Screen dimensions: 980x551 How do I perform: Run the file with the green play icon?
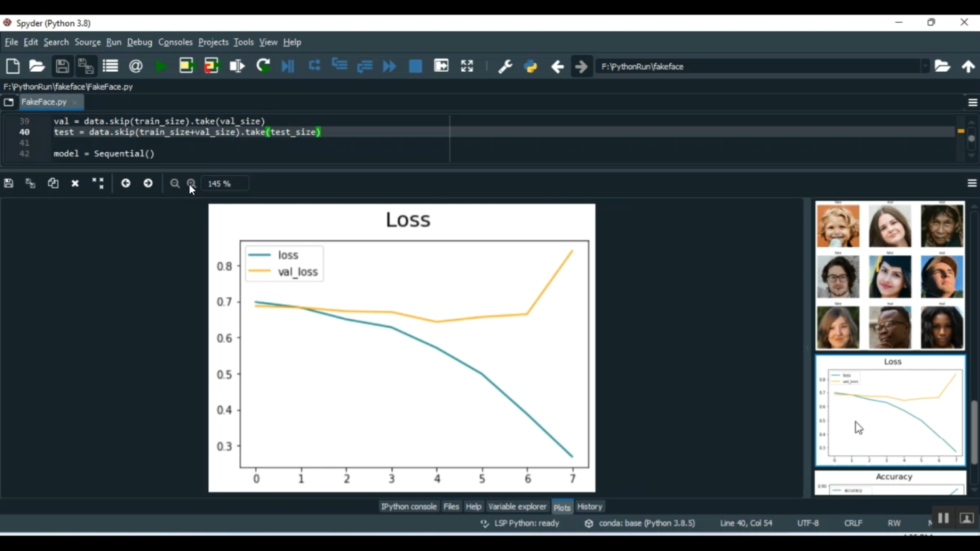click(161, 66)
